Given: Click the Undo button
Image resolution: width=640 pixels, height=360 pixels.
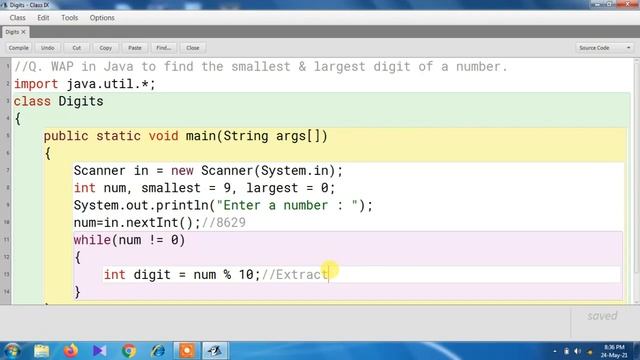Looking at the screenshot, I should [47, 48].
